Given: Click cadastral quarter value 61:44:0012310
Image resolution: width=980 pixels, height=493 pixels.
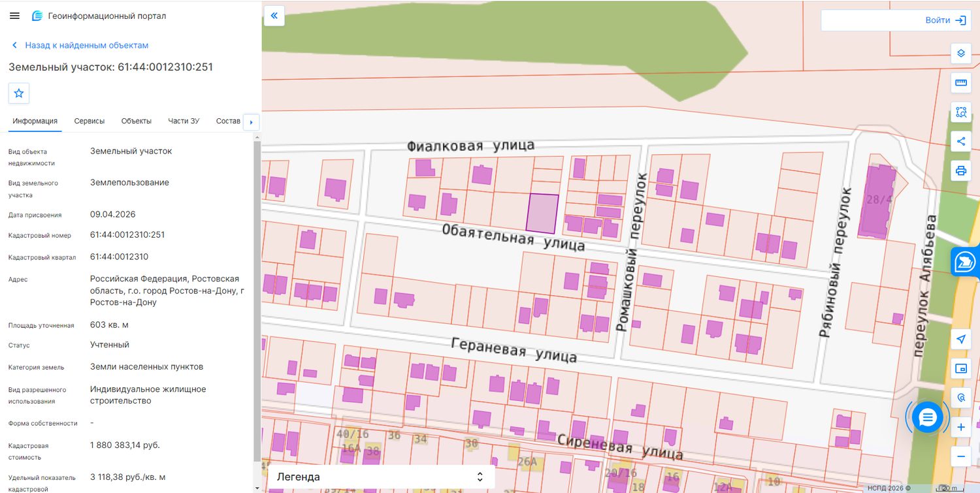Looking at the screenshot, I should pyautogui.click(x=119, y=257).
